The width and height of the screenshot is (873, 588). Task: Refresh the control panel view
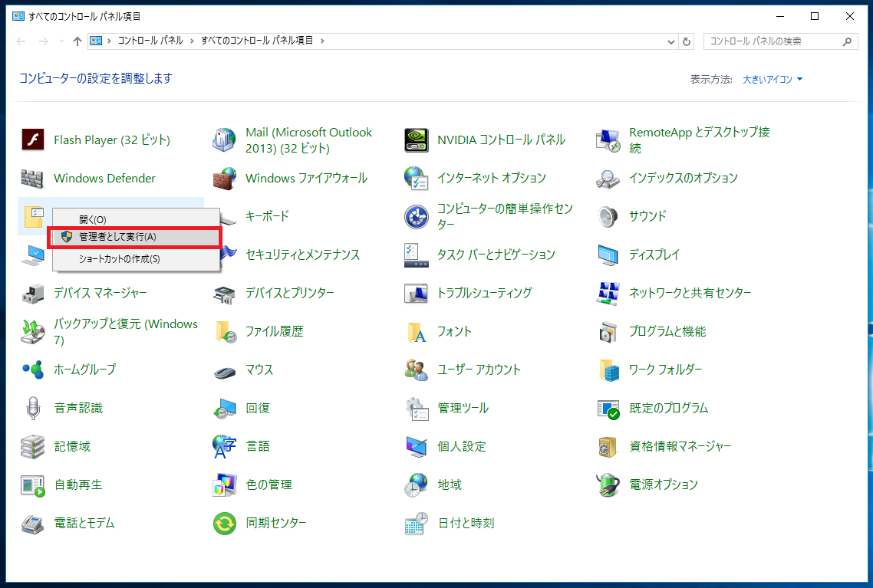687,41
